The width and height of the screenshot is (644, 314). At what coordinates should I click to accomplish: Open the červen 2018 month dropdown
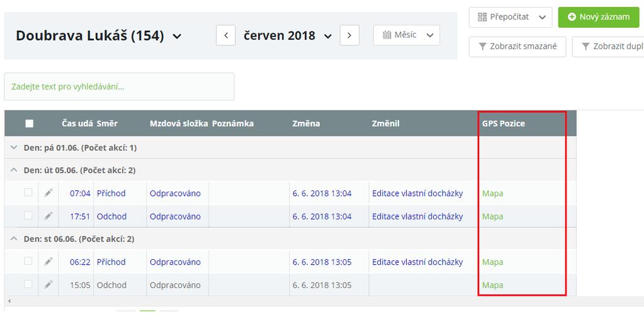[288, 36]
